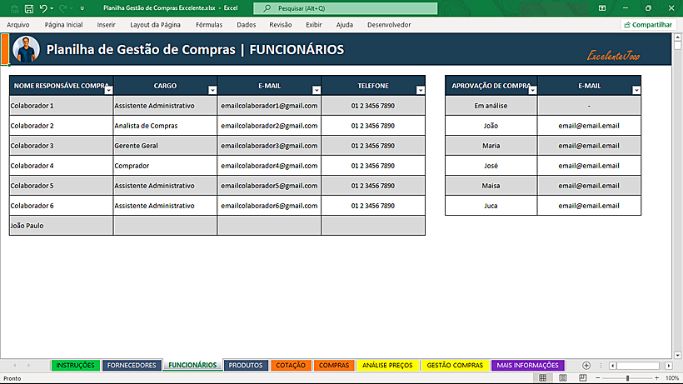
Task: Open the Dados ribbon tab
Action: tap(246, 25)
